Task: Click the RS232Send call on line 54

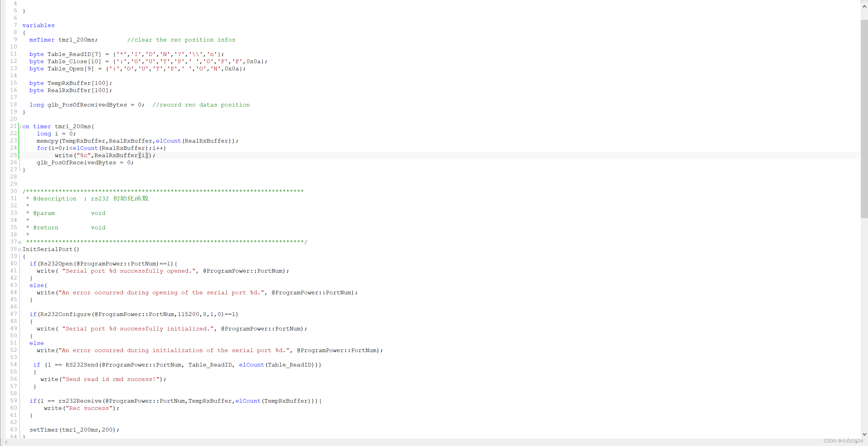Action: click(82, 365)
